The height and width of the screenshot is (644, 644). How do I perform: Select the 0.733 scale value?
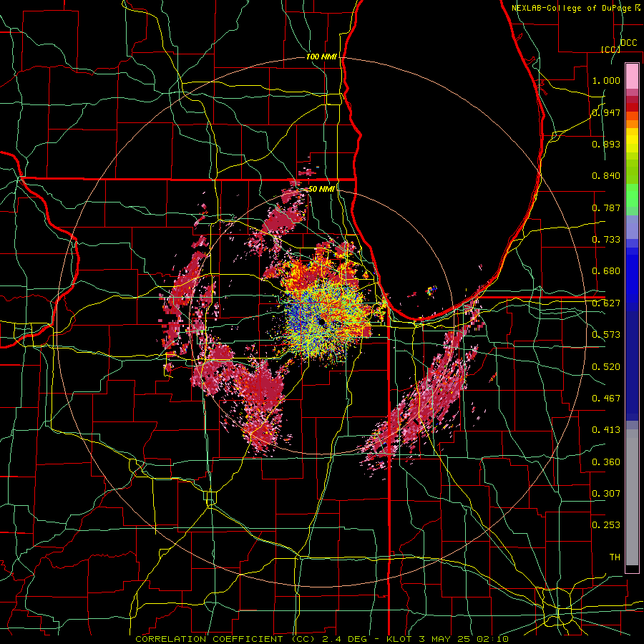[606, 240]
